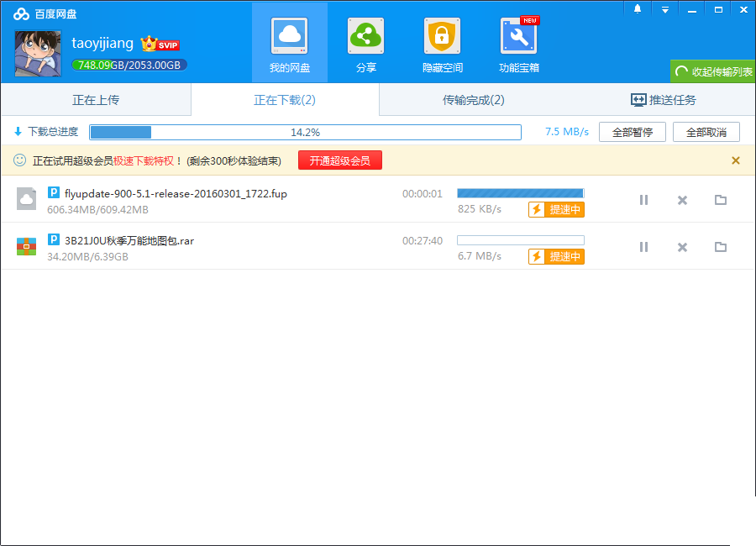Open the title bar dropdown arrow menu
This screenshot has height=546, width=756.
click(665, 9)
